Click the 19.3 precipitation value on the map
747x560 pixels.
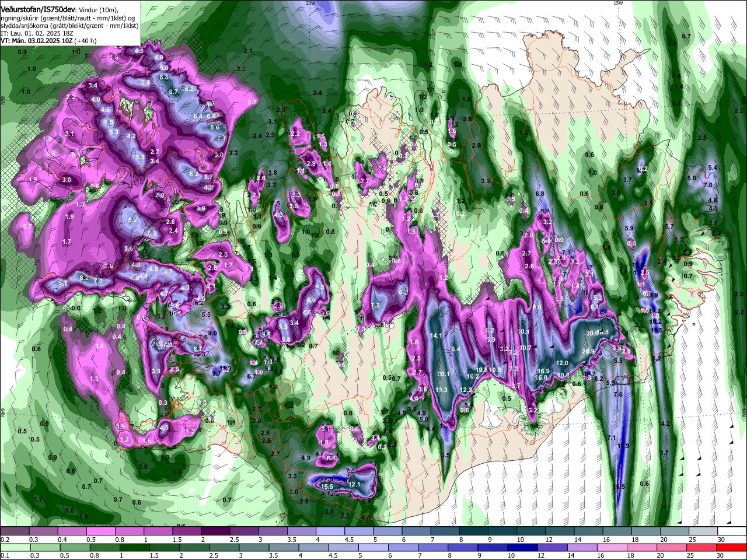click(441, 390)
